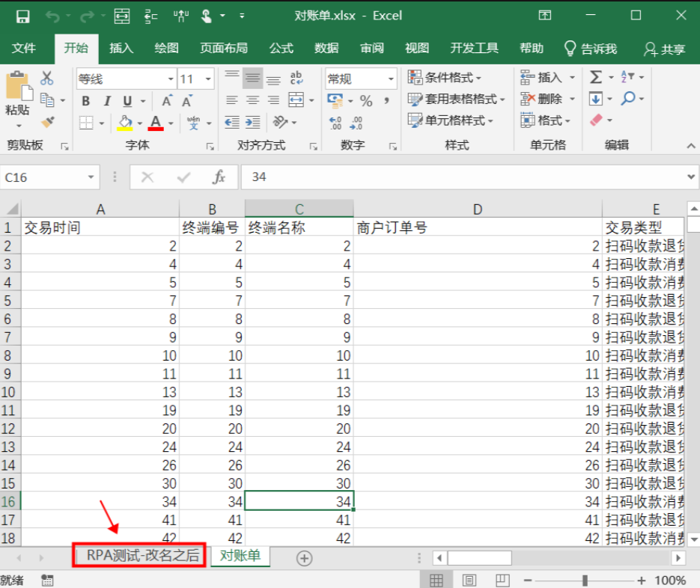This screenshot has height=588, width=700.
Task: Click Decrease Decimal icon
Action: pyautogui.click(x=356, y=123)
